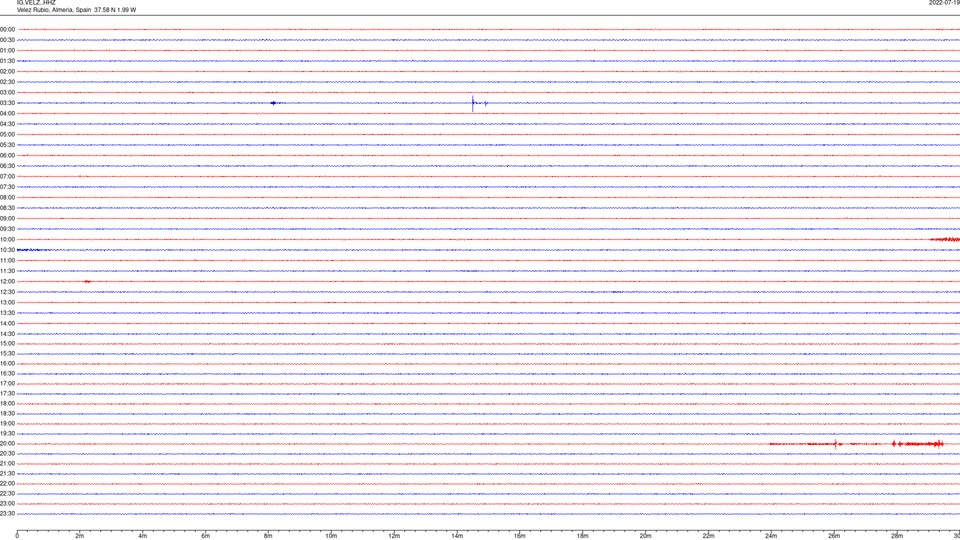Click the 15:00 time row label
960x540 pixels.
click(7, 343)
